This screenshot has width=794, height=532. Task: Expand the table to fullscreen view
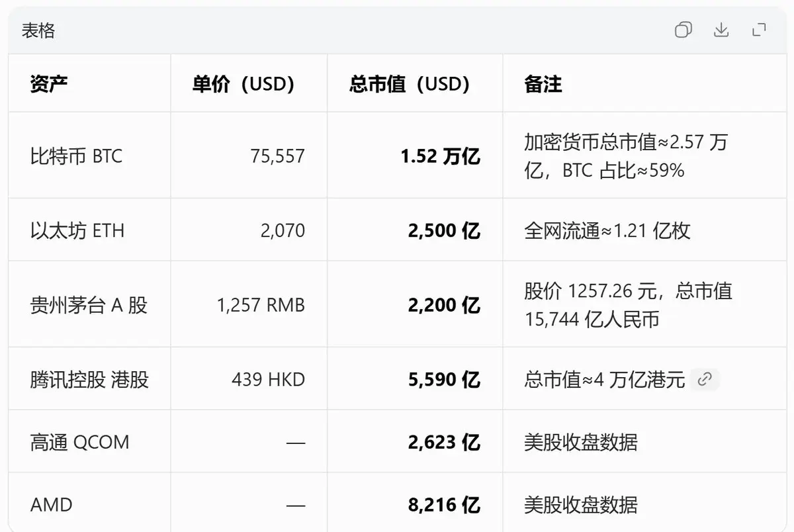[x=759, y=30]
